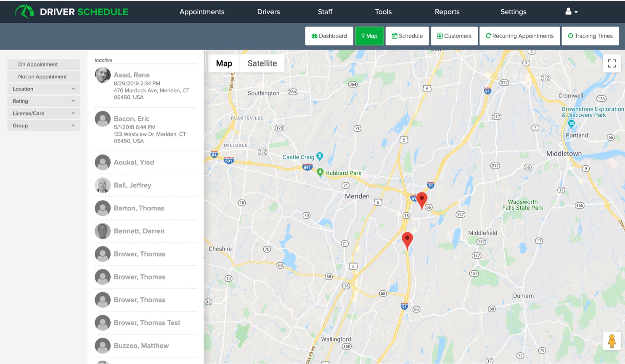Select driver Asad, Rana's photo
The height and width of the screenshot is (364, 625).
click(103, 76)
